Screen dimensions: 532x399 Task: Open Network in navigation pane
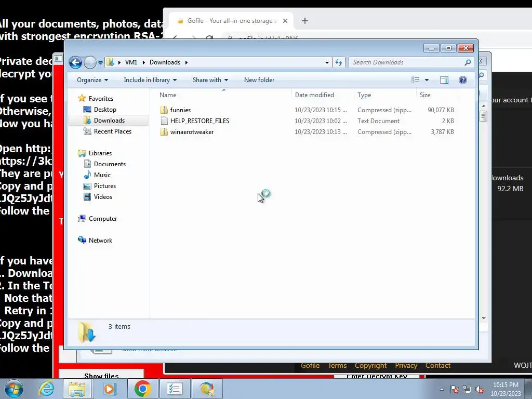[100, 240]
